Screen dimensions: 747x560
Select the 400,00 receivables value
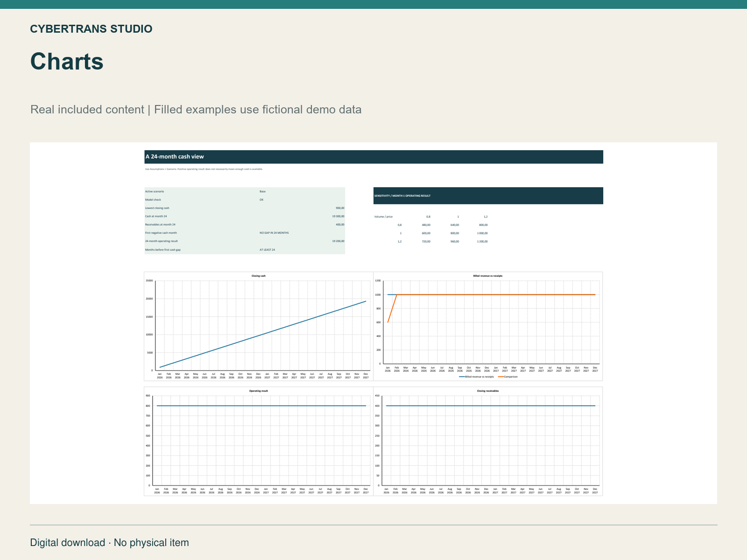[340, 224]
